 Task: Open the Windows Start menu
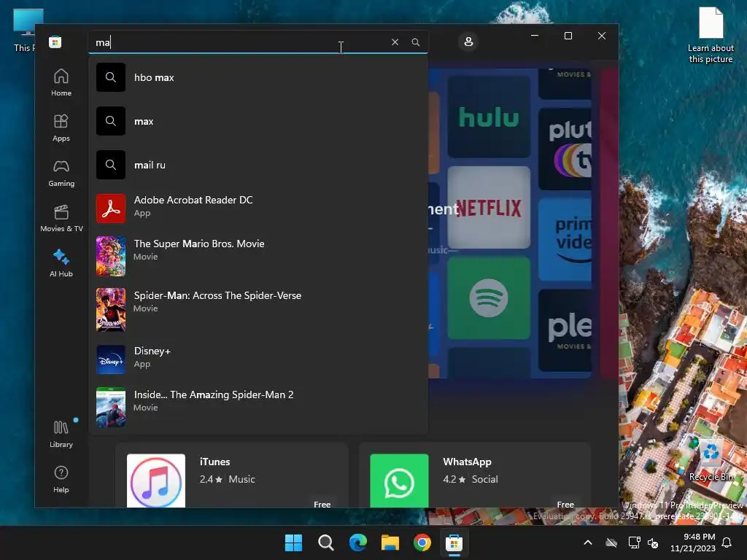coord(293,542)
